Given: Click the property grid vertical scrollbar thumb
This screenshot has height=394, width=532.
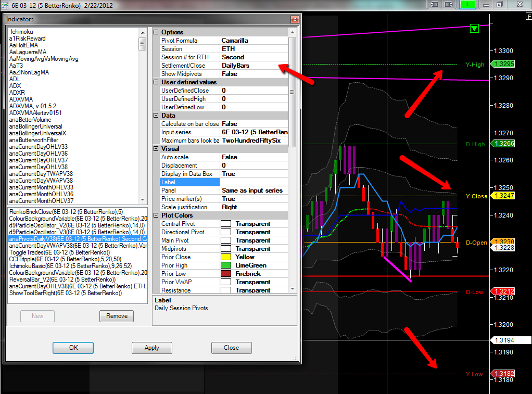Looking at the screenshot, I should [x=292, y=92].
